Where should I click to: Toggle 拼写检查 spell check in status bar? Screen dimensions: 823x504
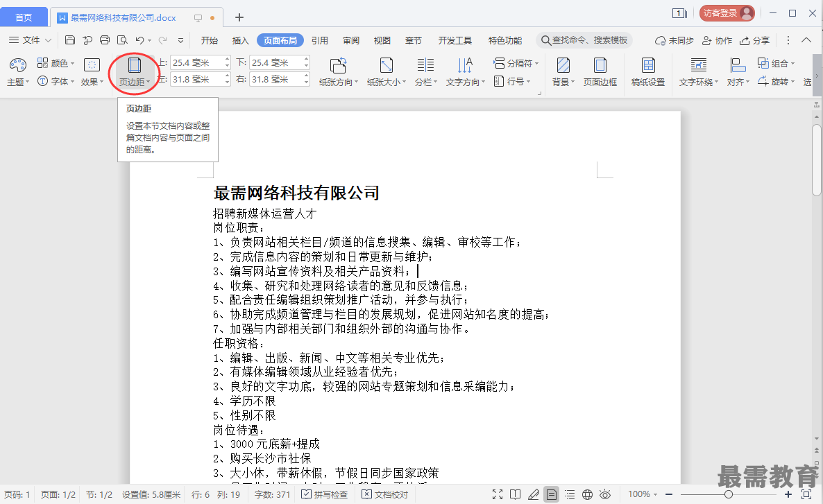[x=324, y=494]
